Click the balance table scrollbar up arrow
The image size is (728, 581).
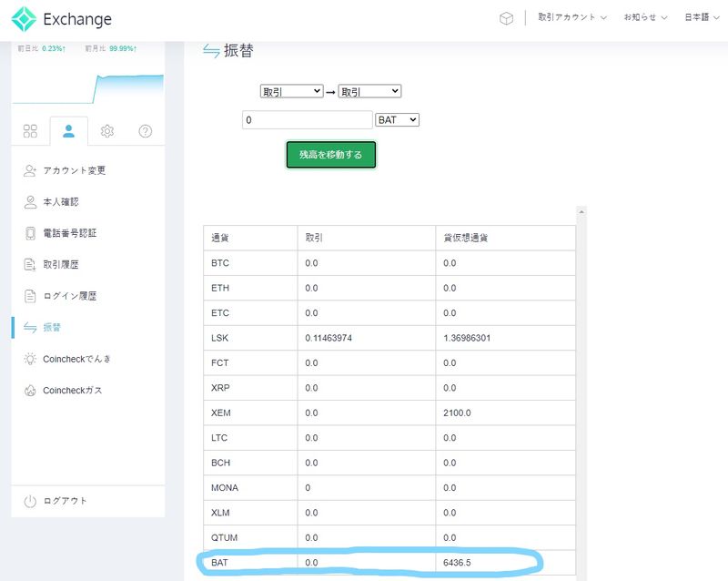click(582, 211)
